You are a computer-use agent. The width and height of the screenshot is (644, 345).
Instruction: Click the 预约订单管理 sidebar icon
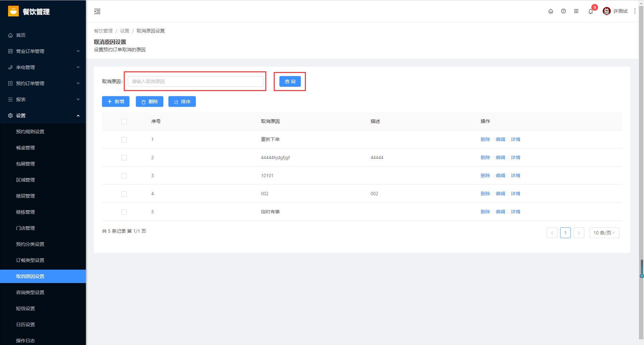[10, 83]
